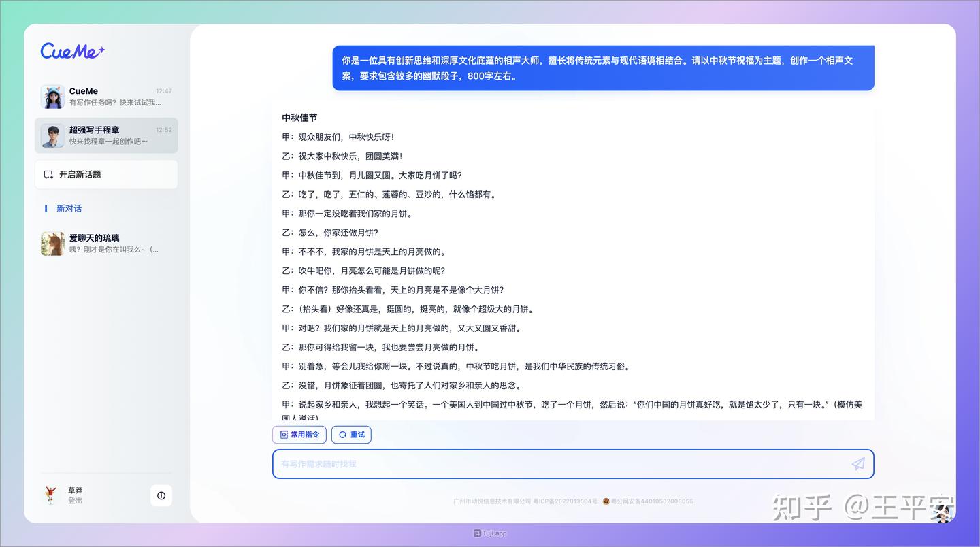Click 登出 to log out
The width and height of the screenshot is (980, 547).
pyautogui.click(x=75, y=501)
